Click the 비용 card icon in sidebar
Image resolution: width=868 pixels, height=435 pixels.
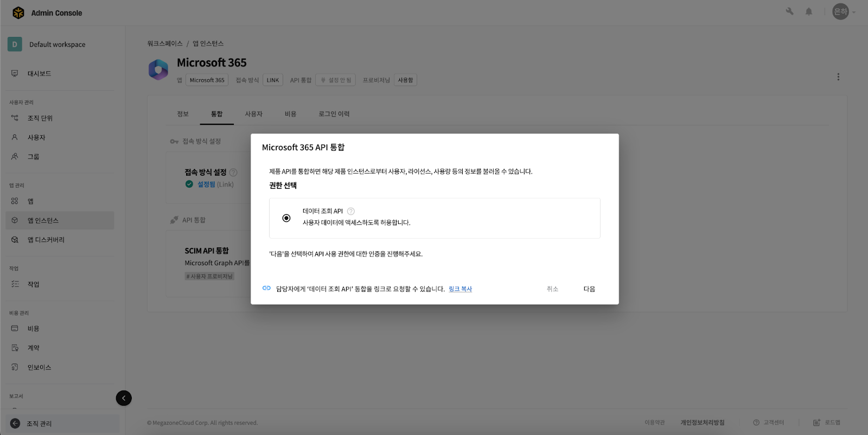point(15,328)
